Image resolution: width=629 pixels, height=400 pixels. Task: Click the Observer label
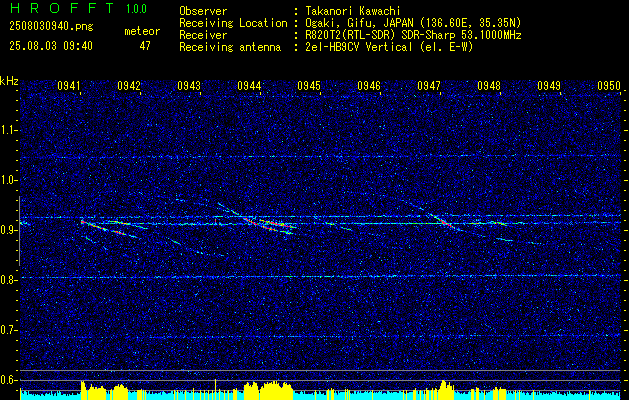203,11
